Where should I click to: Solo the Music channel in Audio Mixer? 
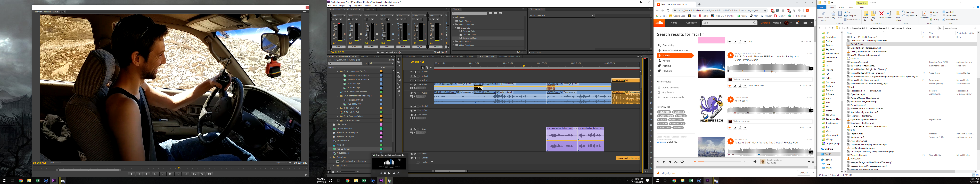(385, 19)
